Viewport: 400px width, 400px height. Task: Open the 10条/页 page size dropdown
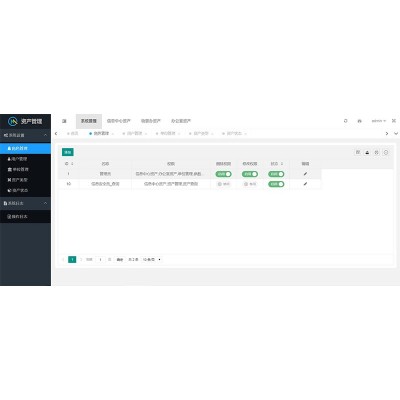[152, 259]
